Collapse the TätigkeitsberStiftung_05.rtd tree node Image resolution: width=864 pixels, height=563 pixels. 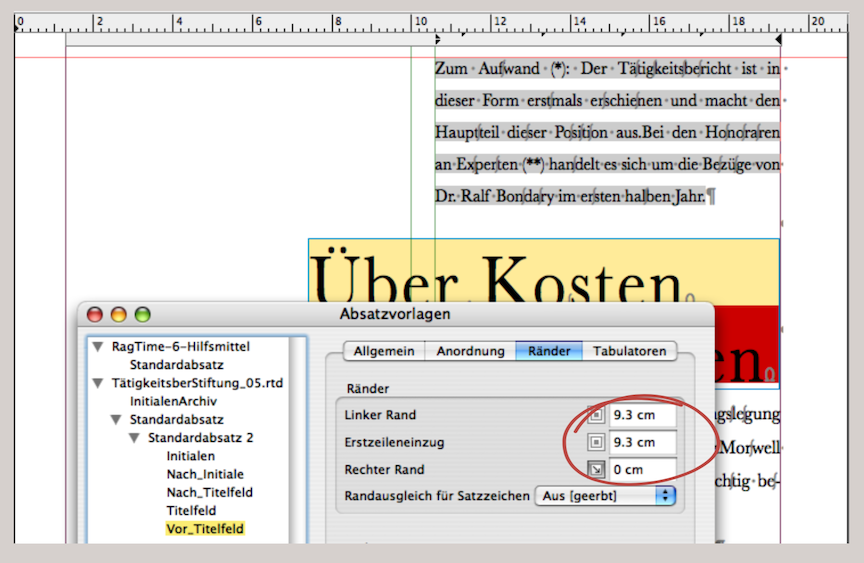(x=98, y=383)
